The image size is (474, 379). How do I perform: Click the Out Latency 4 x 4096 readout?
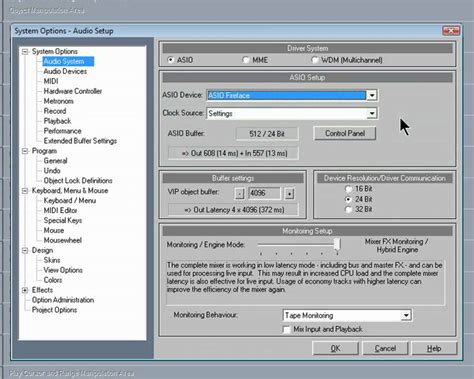pos(234,210)
